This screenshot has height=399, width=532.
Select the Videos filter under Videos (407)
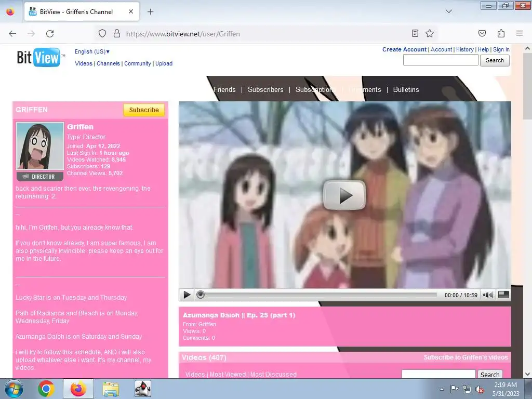(x=195, y=375)
